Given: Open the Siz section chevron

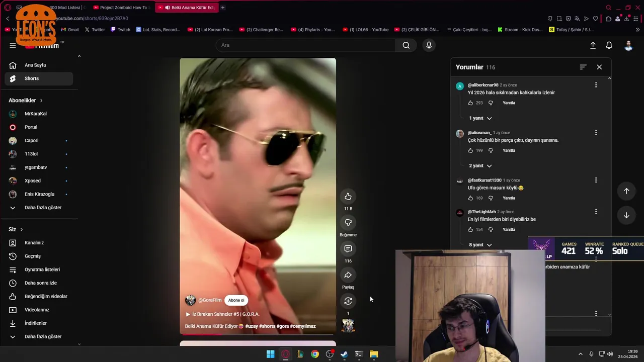Looking at the screenshot, I should tap(21, 230).
